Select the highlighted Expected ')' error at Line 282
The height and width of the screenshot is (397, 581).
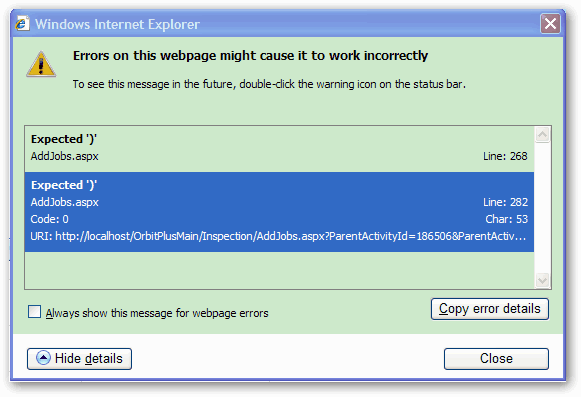[279, 212]
